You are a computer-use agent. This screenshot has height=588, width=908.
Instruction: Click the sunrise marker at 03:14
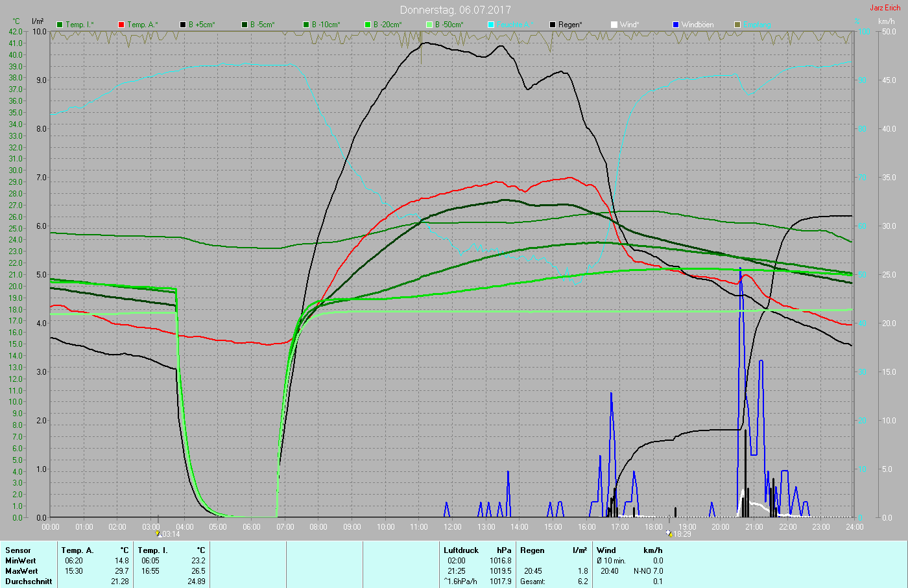tap(158, 534)
